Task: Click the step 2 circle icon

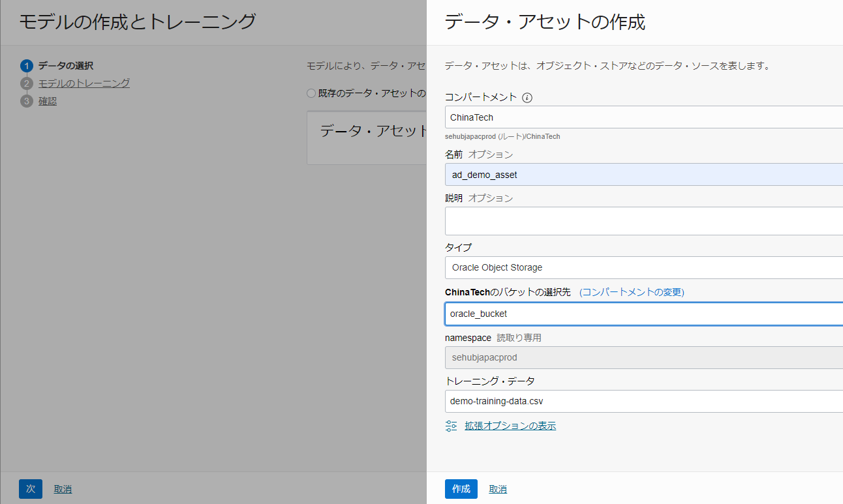Action: click(x=26, y=83)
